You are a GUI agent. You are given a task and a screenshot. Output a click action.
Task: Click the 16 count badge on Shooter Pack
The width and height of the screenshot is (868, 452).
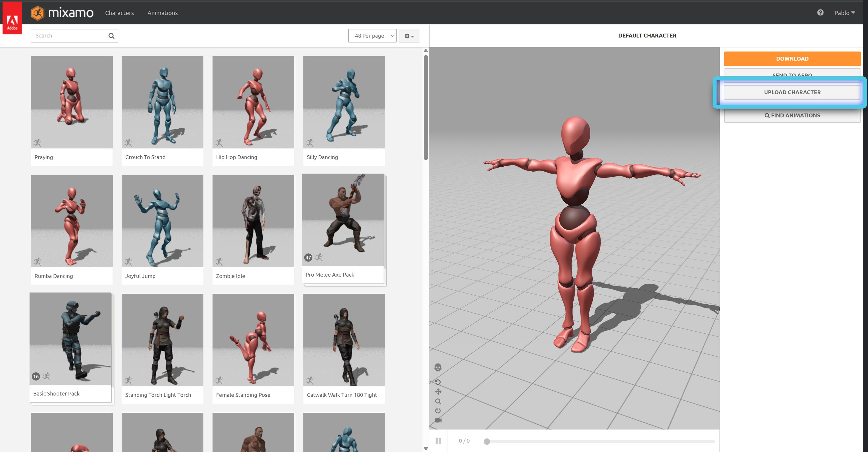36,376
